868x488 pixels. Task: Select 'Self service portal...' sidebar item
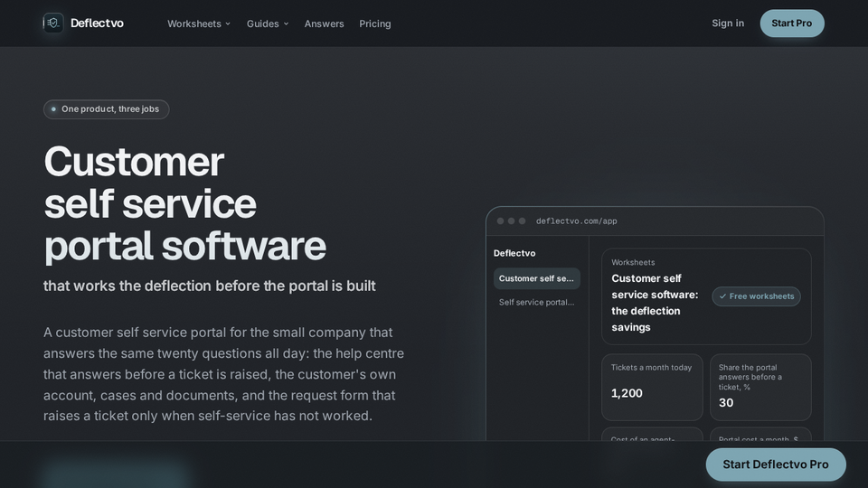tap(536, 302)
